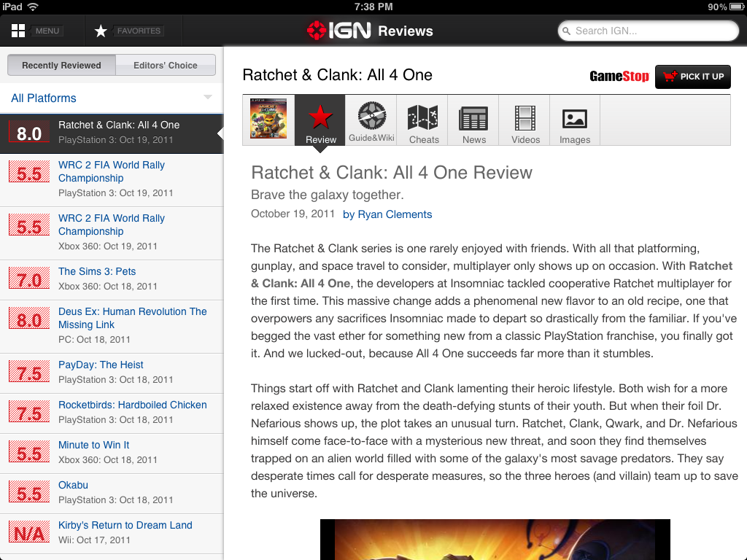747x560 pixels.
Task: Tap the IGN logo in header
Action: [x=339, y=31]
